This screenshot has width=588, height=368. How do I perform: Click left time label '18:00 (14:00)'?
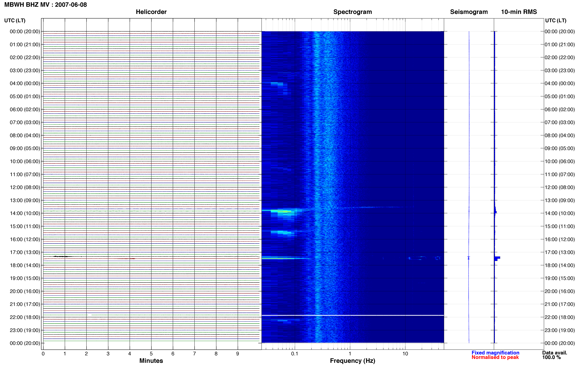(x=25, y=265)
